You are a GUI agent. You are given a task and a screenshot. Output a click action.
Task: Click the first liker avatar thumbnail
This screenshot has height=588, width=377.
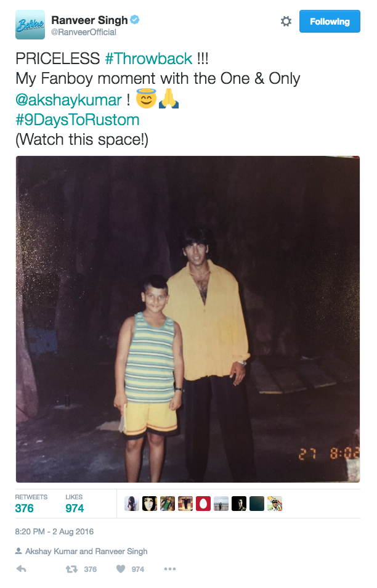pyautogui.click(x=132, y=504)
